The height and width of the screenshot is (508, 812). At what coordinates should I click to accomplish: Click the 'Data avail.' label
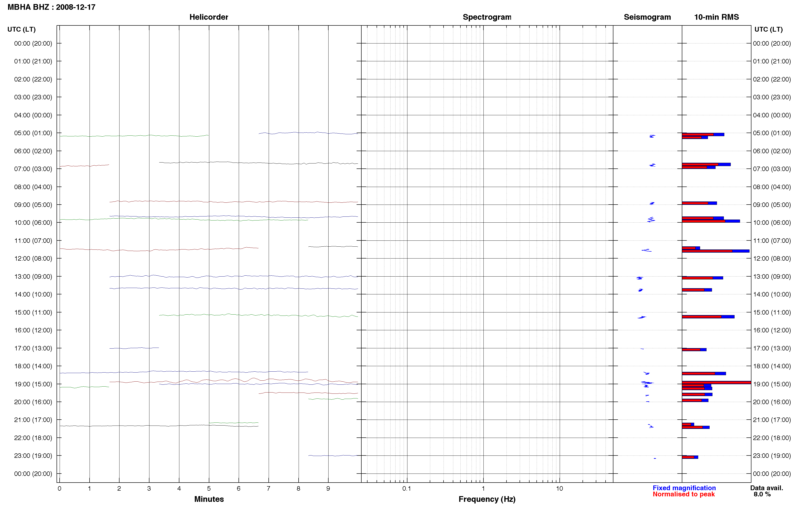click(767, 488)
